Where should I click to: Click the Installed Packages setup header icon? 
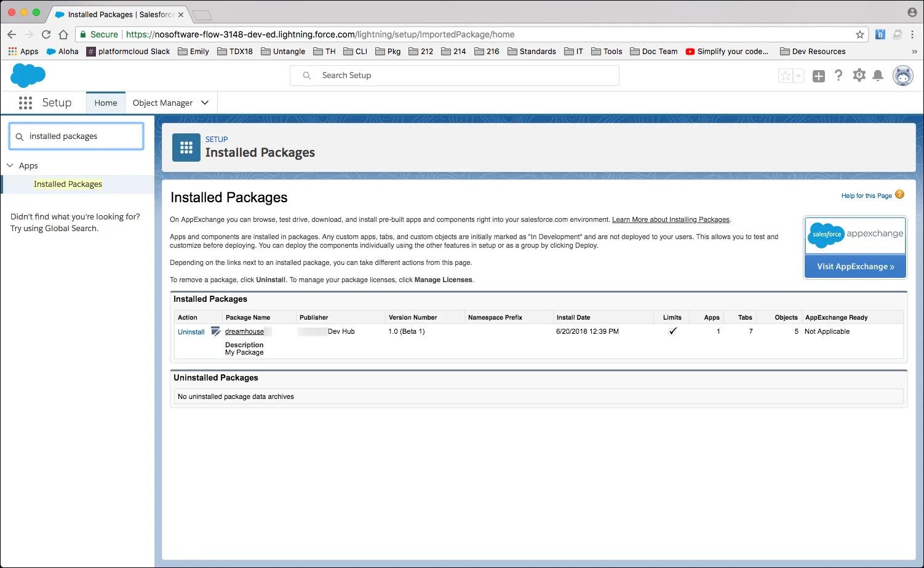[x=186, y=148]
